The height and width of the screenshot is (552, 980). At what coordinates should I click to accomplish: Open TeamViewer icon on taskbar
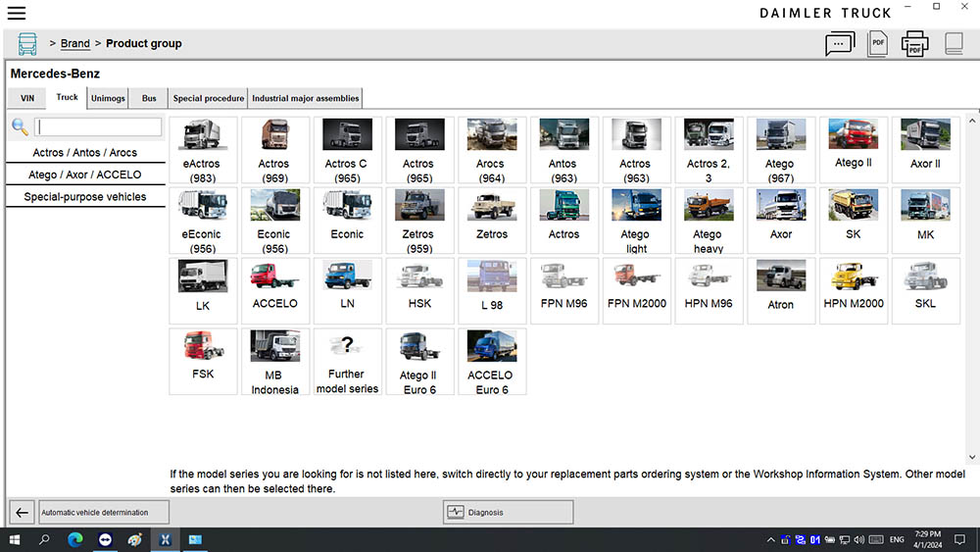coord(105,539)
